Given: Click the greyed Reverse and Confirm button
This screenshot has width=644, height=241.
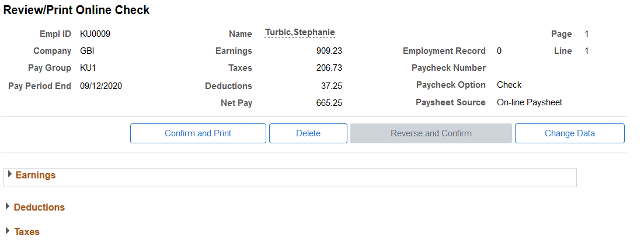Looking at the screenshot, I should click(x=431, y=133).
